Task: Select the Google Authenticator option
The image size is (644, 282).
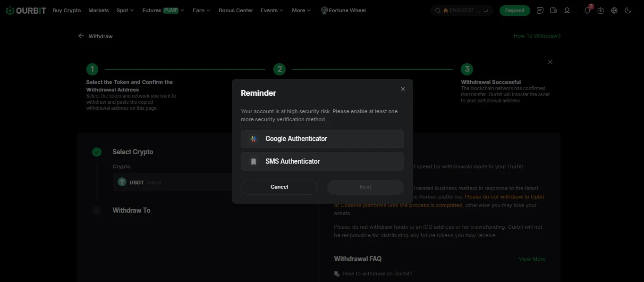Action: point(322,139)
